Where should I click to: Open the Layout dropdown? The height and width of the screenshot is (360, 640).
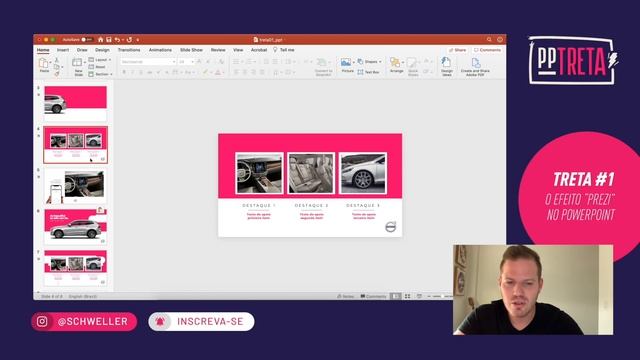(100, 60)
